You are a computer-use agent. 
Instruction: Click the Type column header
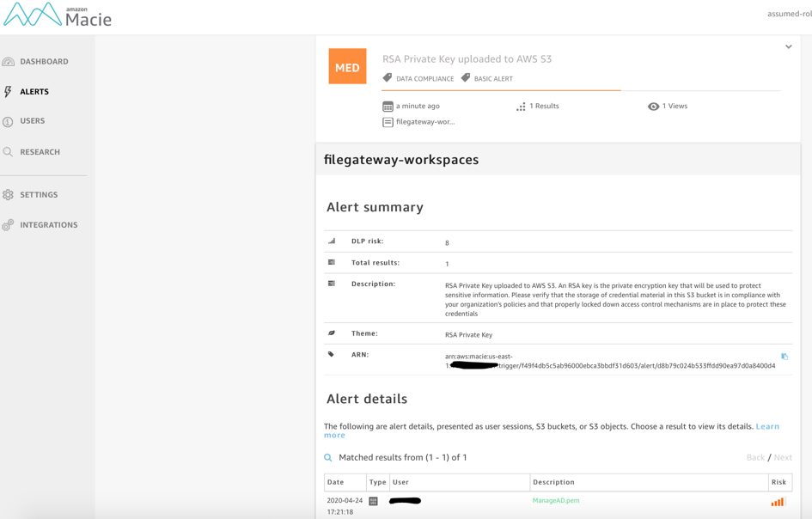(377, 482)
